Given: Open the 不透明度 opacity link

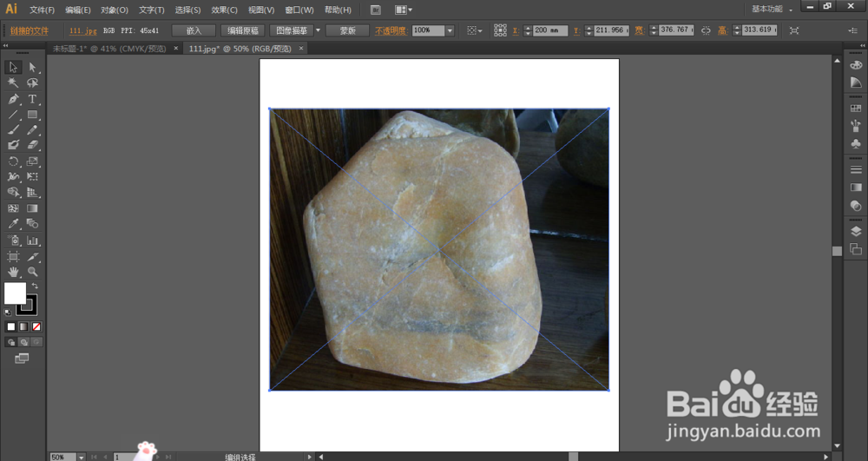Looking at the screenshot, I should click(x=391, y=30).
